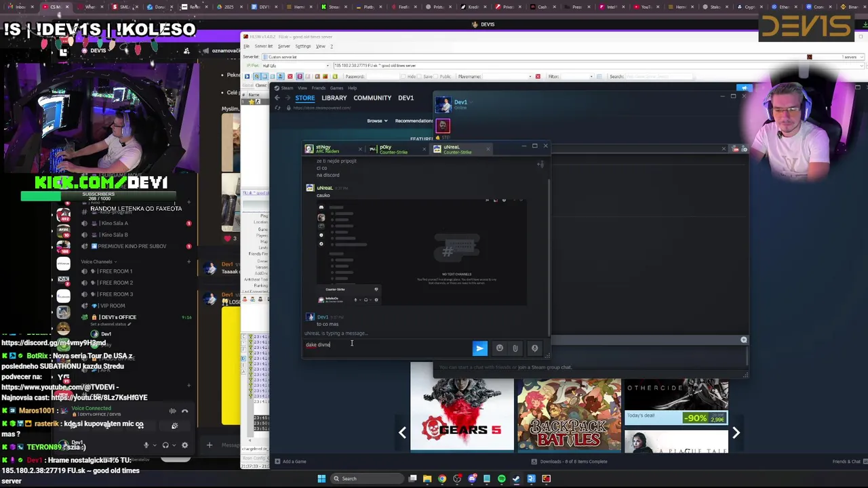Open the Settings menu in HLSW
868x488 pixels.
tap(303, 46)
